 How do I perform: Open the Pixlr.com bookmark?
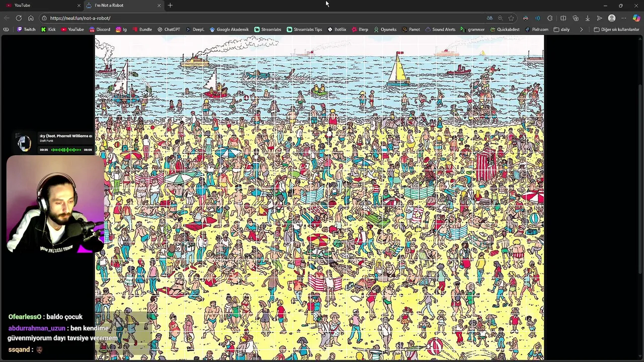pos(536,30)
